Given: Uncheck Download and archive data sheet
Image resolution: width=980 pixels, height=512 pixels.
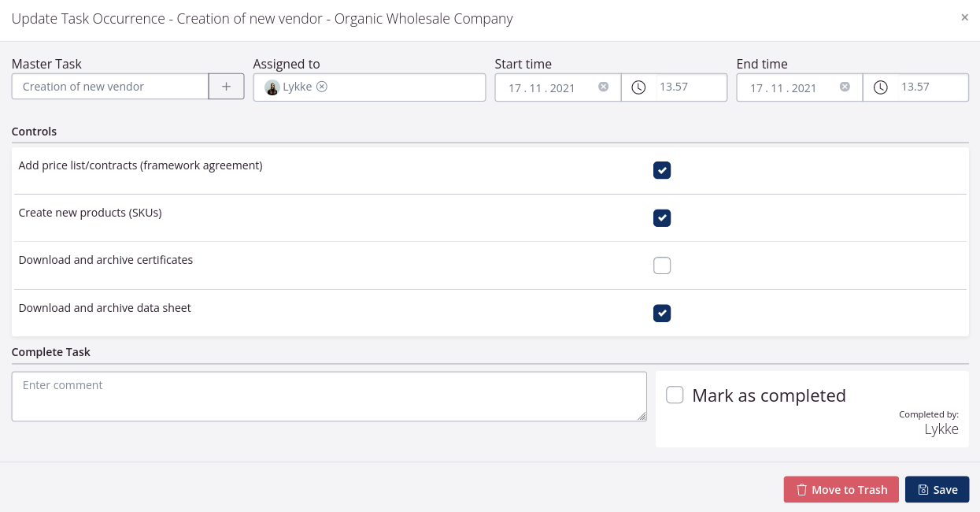Looking at the screenshot, I should pyautogui.click(x=662, y=314).
